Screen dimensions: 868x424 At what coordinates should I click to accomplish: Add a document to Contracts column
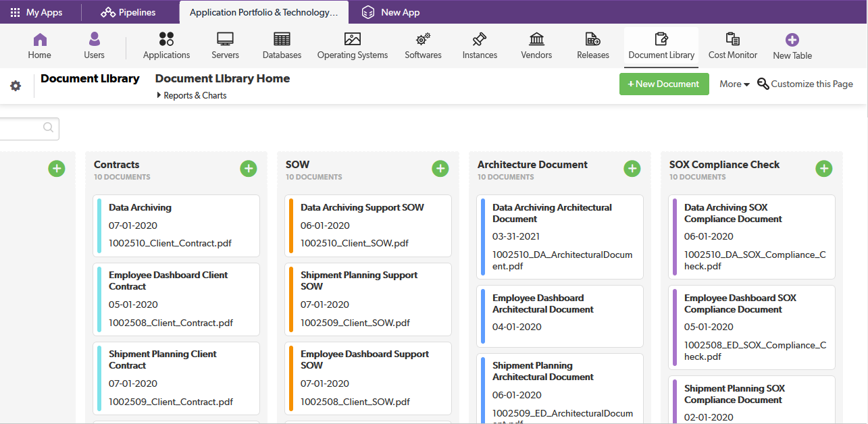tap(249, 169)
